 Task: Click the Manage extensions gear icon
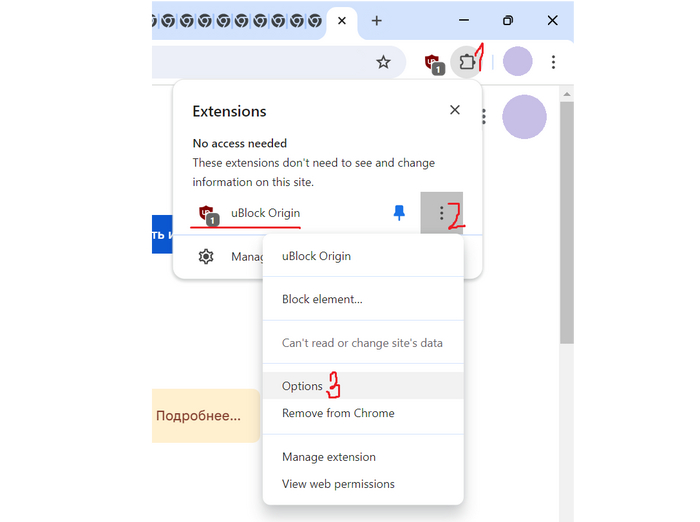click(206, 256)
